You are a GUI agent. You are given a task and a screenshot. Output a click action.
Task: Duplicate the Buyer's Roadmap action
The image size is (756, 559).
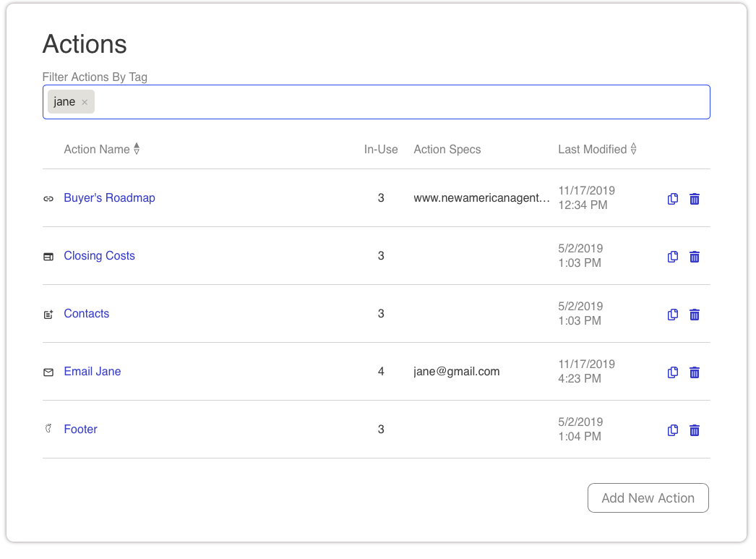[x=672, y=199]
